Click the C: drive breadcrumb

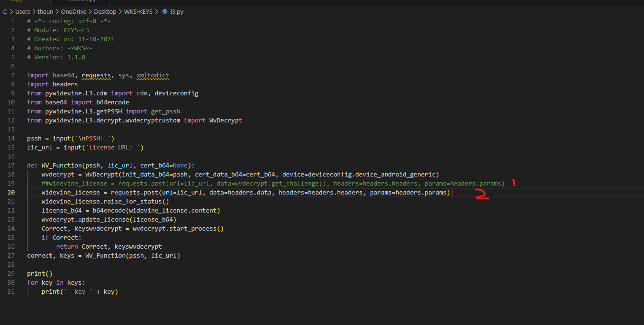tap(5, 11)
